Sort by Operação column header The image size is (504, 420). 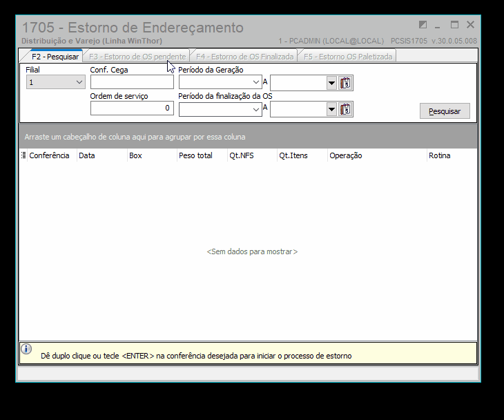377,155
